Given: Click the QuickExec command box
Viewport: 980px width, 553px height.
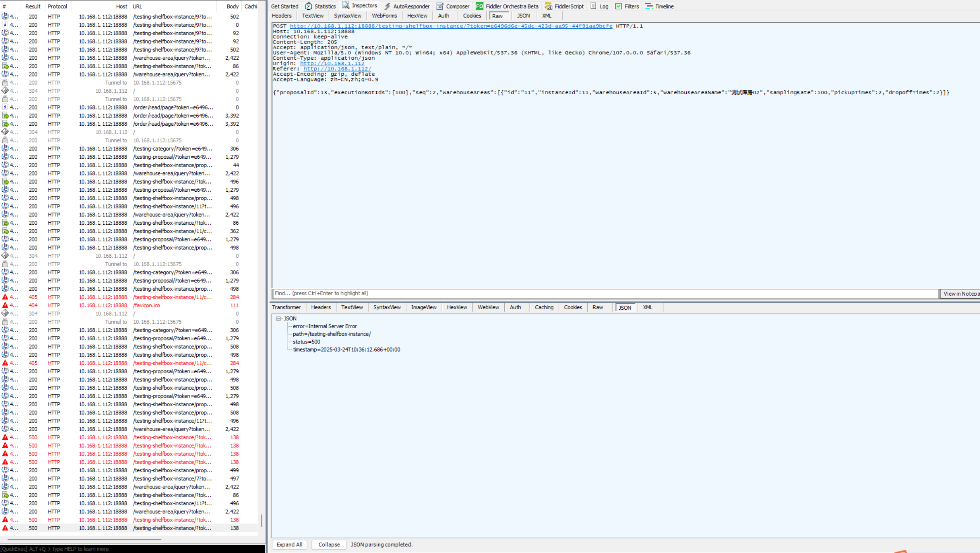Looking at the screenshot, I should pos(133,549).
